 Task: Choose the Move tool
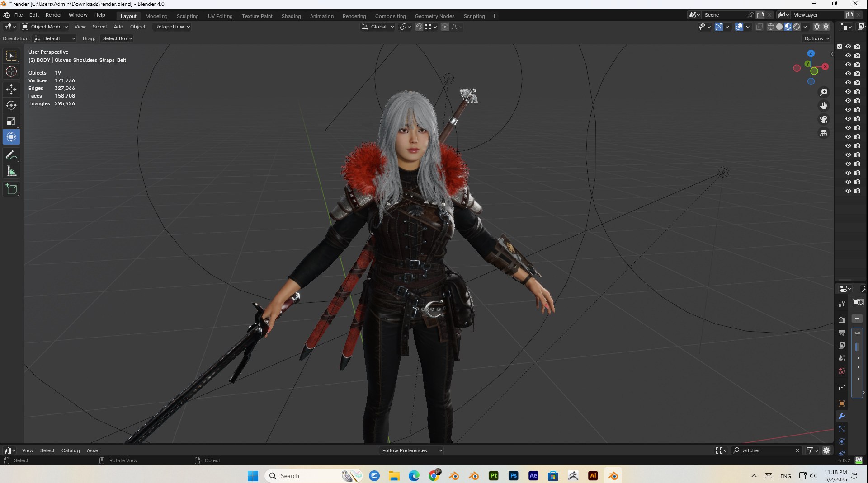pyautogui.click(x=11, y=89)
